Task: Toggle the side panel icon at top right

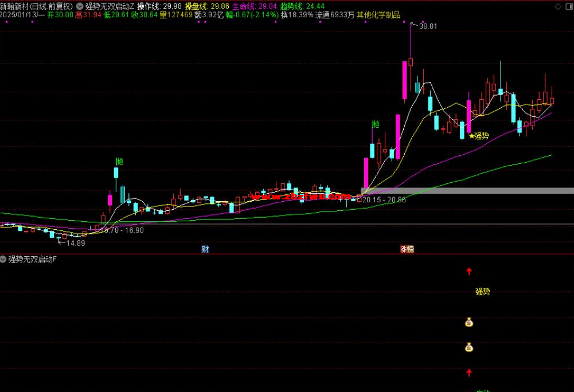Action: click(x=571, y=6)
